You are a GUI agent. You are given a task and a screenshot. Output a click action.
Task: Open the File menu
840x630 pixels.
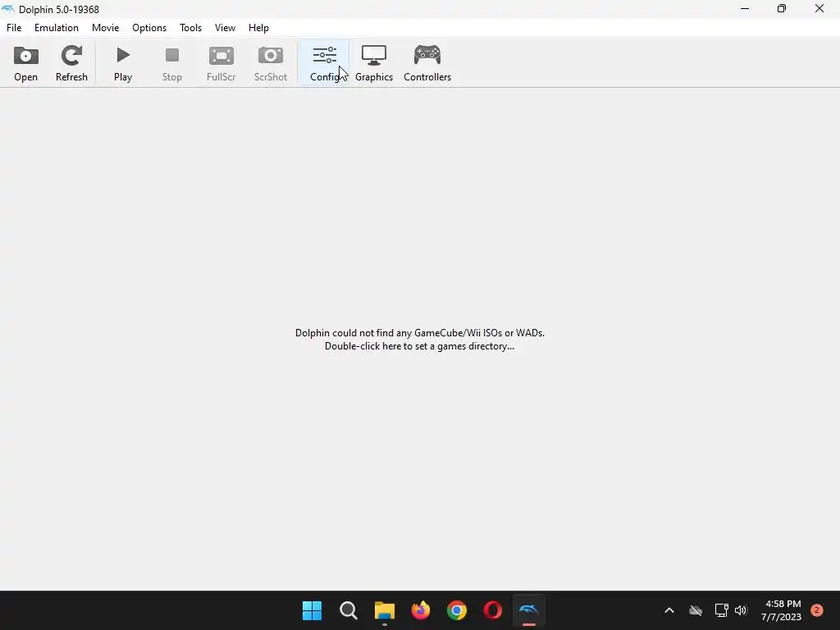click(14, 28)
